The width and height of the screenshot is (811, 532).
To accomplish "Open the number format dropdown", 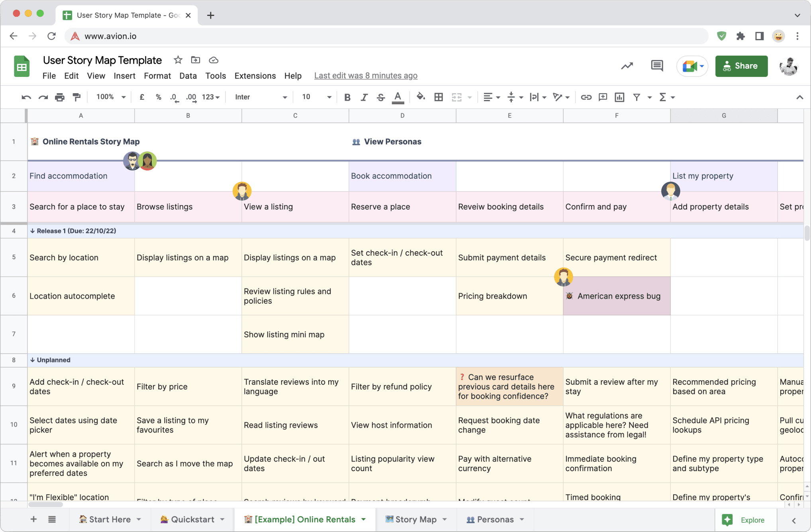I will point(211,97).
